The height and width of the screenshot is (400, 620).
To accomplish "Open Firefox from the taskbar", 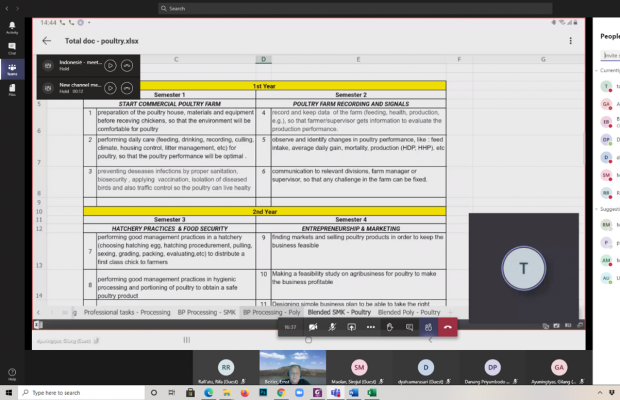I will tap(245, 392).
